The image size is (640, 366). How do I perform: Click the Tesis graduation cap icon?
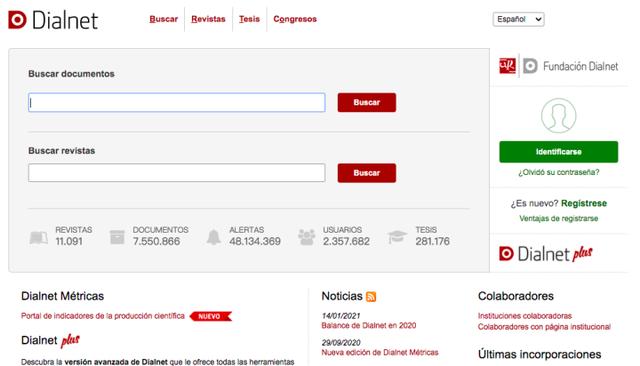coord(397,237)
